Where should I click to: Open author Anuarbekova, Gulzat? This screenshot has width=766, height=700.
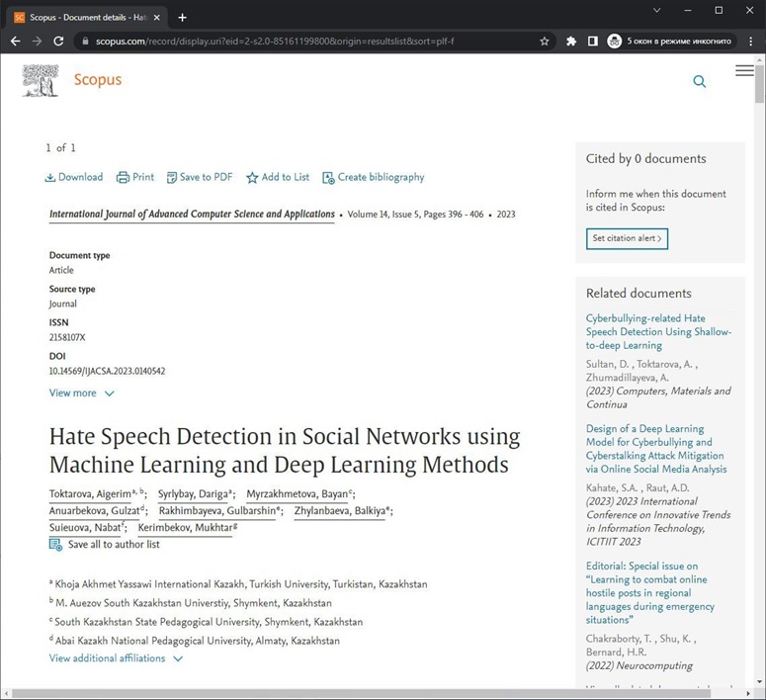click(x=95, y=511)
